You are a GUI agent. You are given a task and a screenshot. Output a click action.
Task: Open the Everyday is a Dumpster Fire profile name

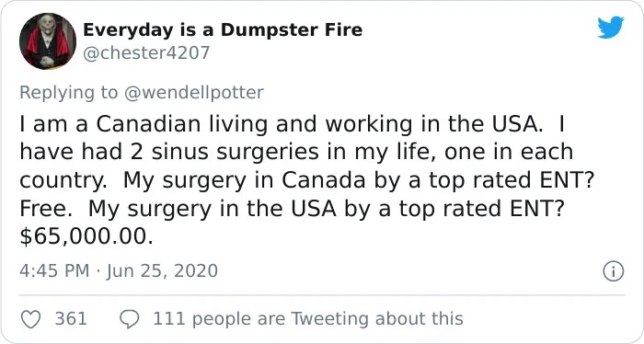click(x=223, y=30)
